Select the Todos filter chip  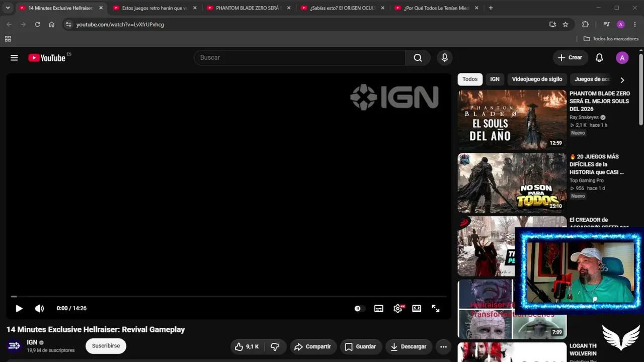pos(470,79)
